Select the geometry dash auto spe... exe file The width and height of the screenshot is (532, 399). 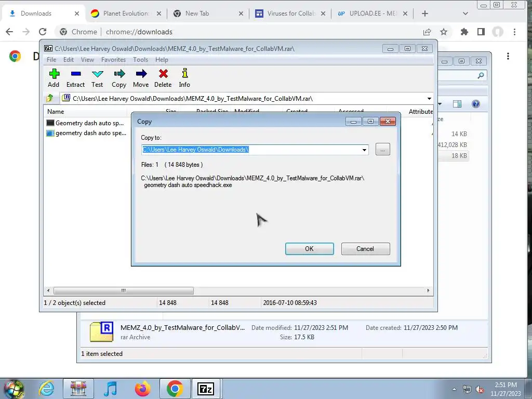(x=86, y=133)
